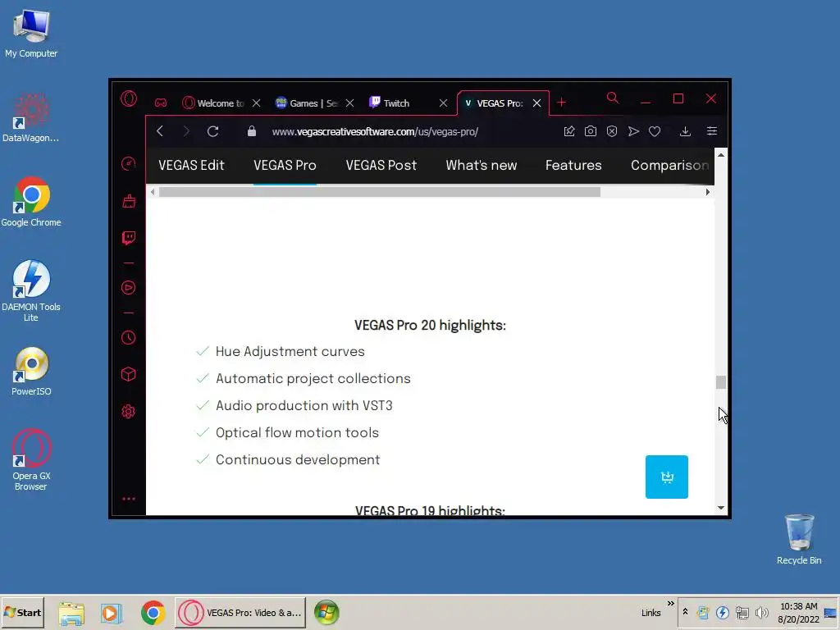
Task: Open History clock icon in sidebar
Action: [129, 337]
